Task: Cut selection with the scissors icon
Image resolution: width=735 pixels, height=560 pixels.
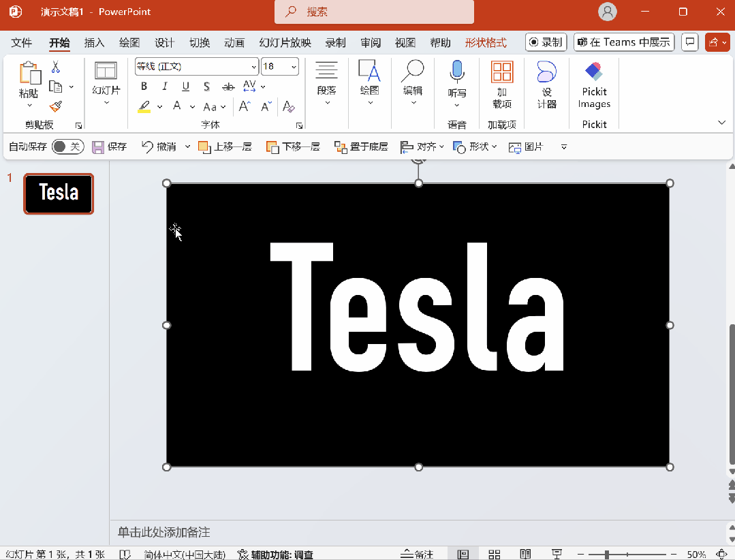Action: (x=56, y=67)
